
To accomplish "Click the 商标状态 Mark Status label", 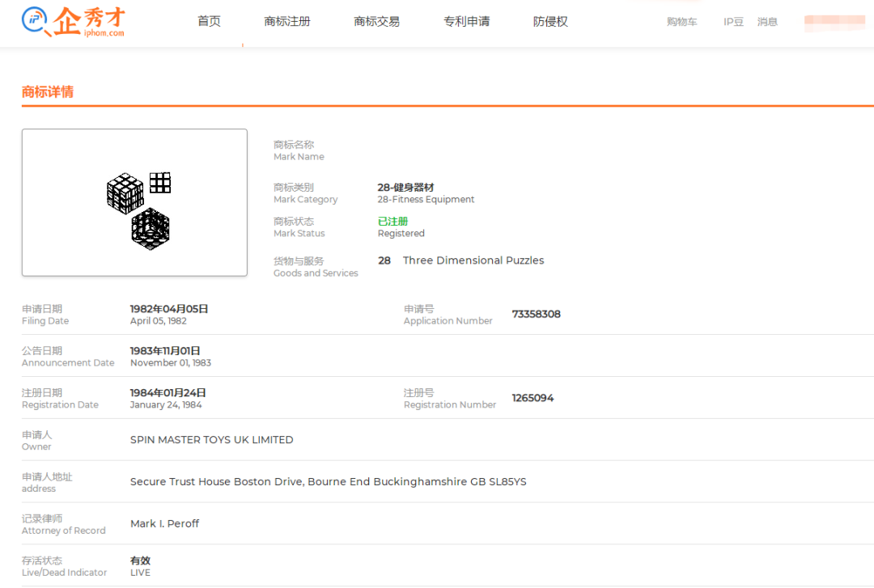I will tap(299, 226).
